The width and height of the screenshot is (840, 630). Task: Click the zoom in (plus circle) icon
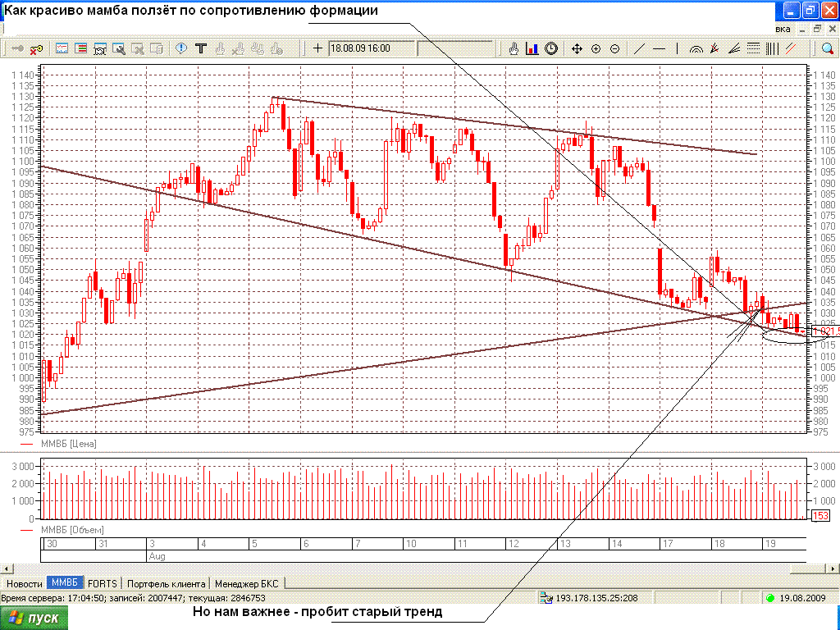pyautogui.click(x=596, y=48)
